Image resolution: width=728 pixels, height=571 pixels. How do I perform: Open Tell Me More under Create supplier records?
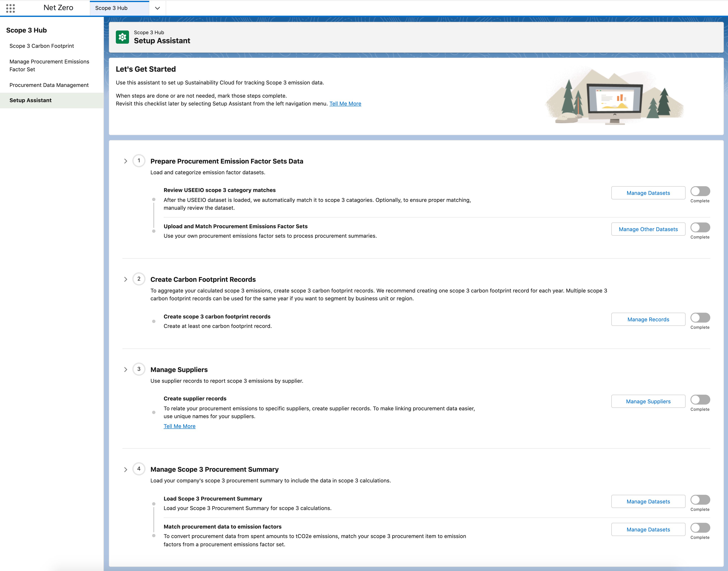pos(179,426)
